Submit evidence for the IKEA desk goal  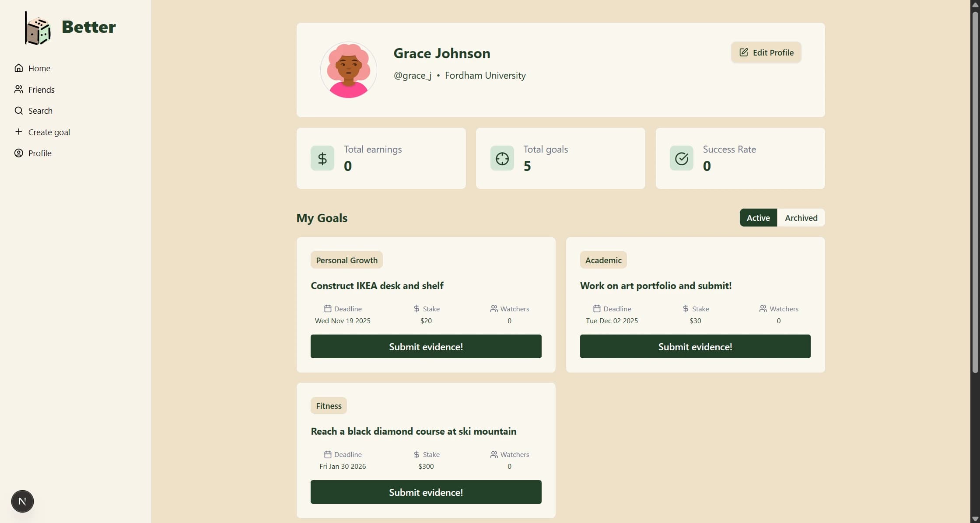point(425,346)
